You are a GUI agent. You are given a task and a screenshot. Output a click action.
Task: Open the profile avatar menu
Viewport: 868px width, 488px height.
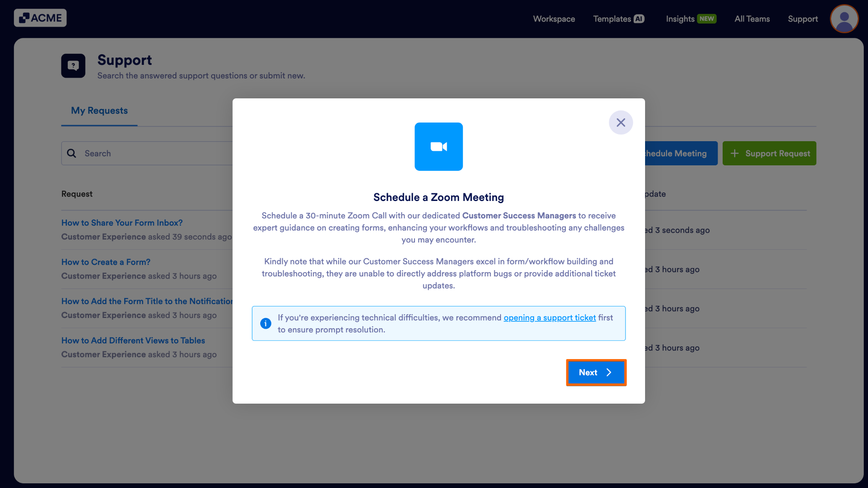(843, 19)
